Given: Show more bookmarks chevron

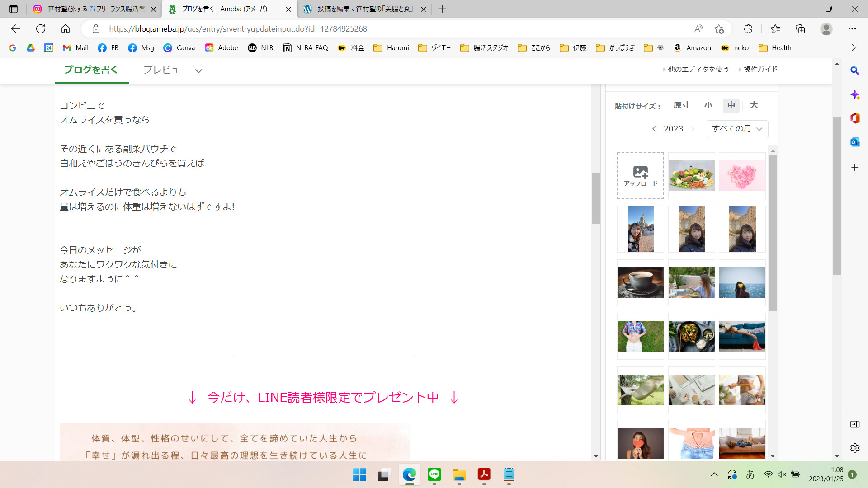Looking at the screenshot, I should click(854, 48).
